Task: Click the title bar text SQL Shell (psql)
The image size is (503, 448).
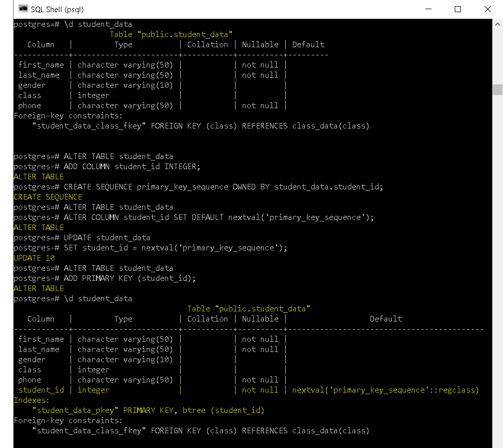Action: click(x=56, y=9)
